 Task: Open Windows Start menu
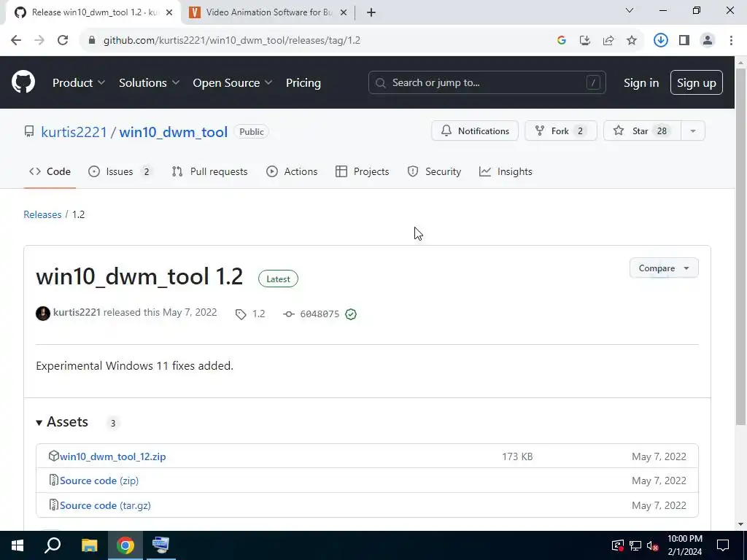pos(18,545)
